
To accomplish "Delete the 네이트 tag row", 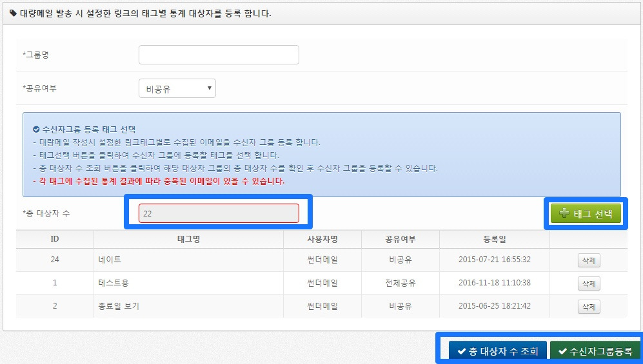I will 589,260.
